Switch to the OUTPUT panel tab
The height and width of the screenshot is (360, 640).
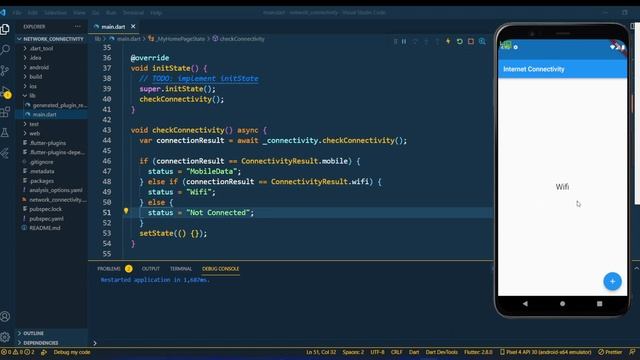[x=151, y=269]
